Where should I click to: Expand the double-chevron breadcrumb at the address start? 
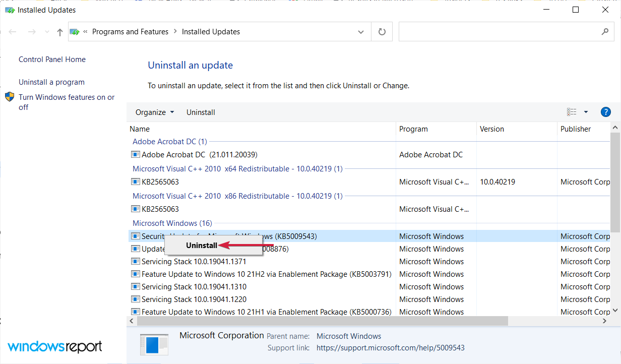[x=86, y=31]
